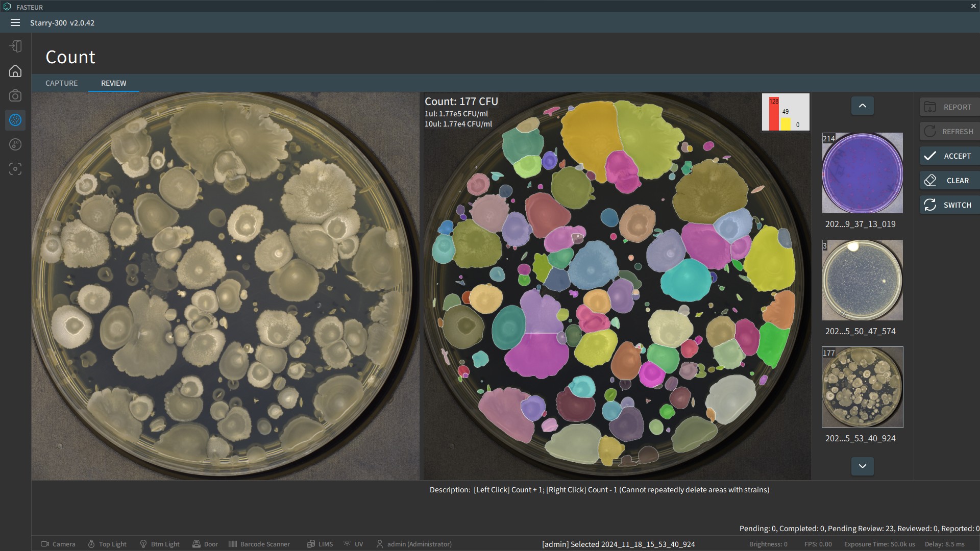Image resolution: width=980 pixels, height=551 pixels.
Task: Open the camera capture sidebar icon
Action: tap(15, 95)
